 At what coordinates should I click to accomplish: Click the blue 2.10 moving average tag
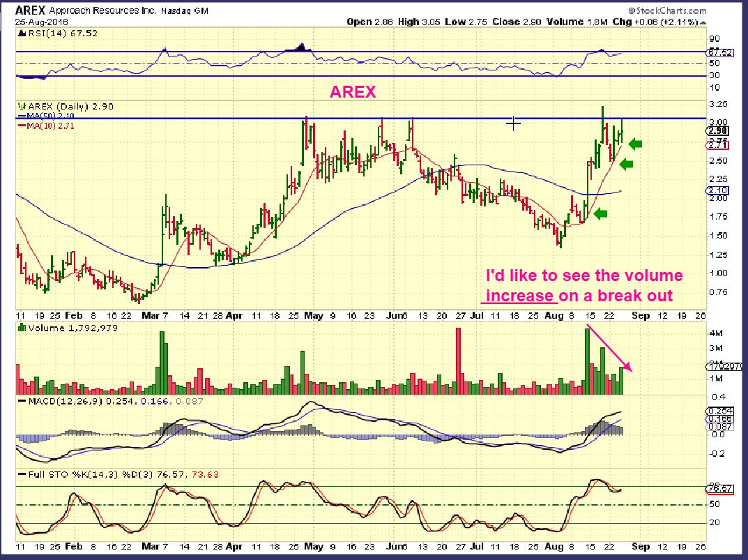718,191
